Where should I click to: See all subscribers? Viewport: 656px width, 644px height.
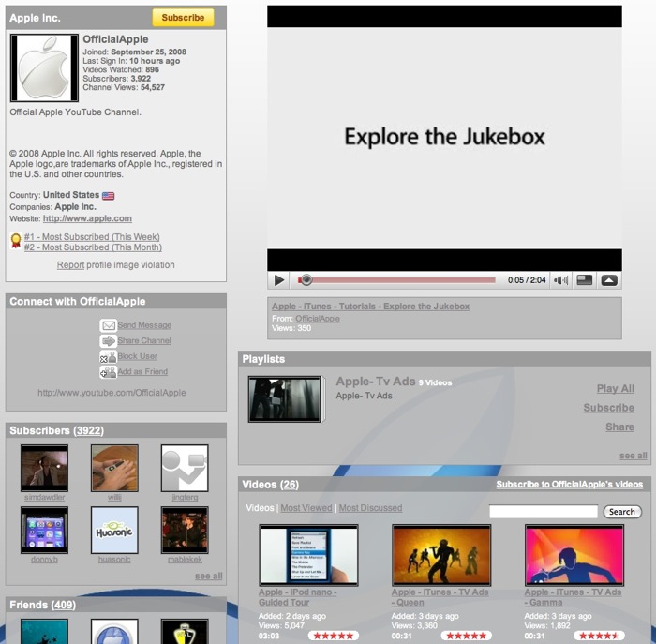pyautogui.click(x=208, y=576)
